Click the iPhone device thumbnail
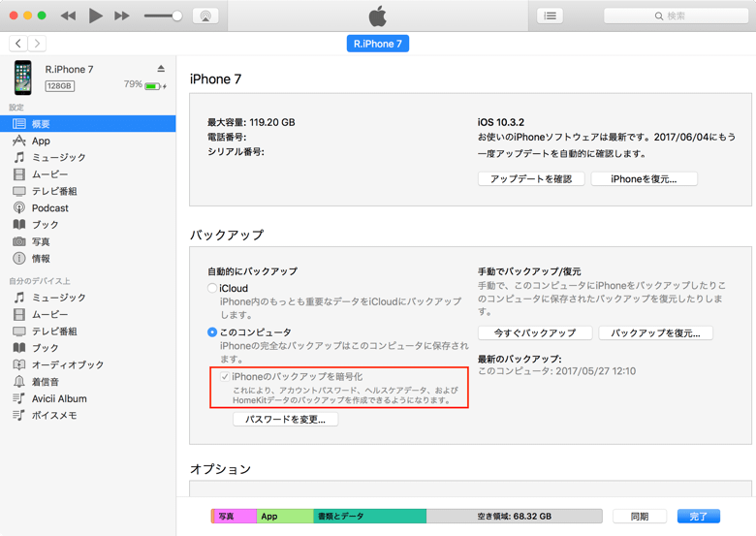Image resolution: width=756 pixels, height=536 pixels. click(22, 78)
